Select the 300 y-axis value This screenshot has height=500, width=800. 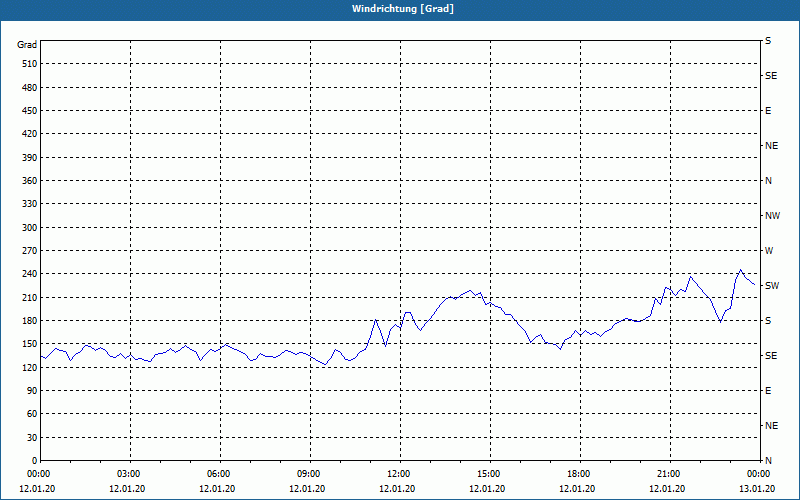30,228
